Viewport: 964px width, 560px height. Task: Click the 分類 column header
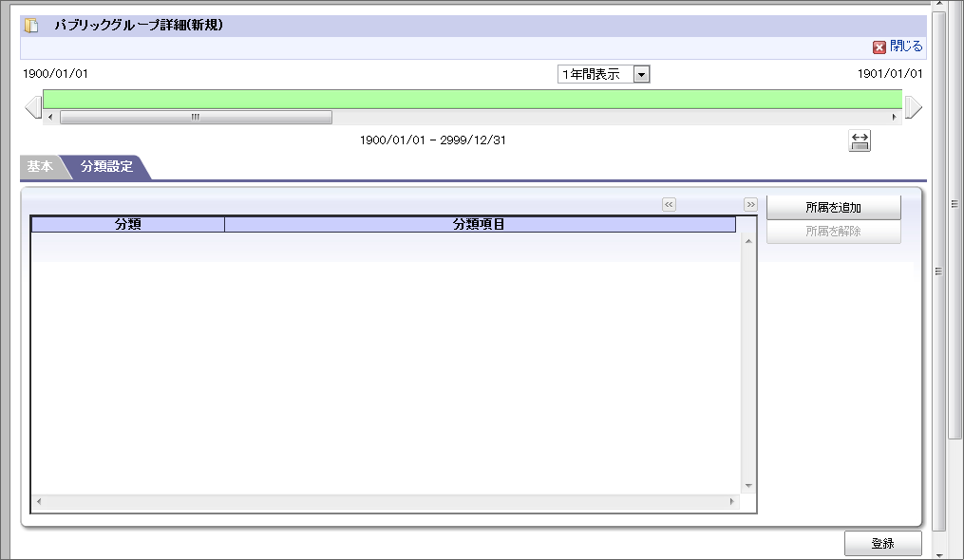click(x=128, y=224)
